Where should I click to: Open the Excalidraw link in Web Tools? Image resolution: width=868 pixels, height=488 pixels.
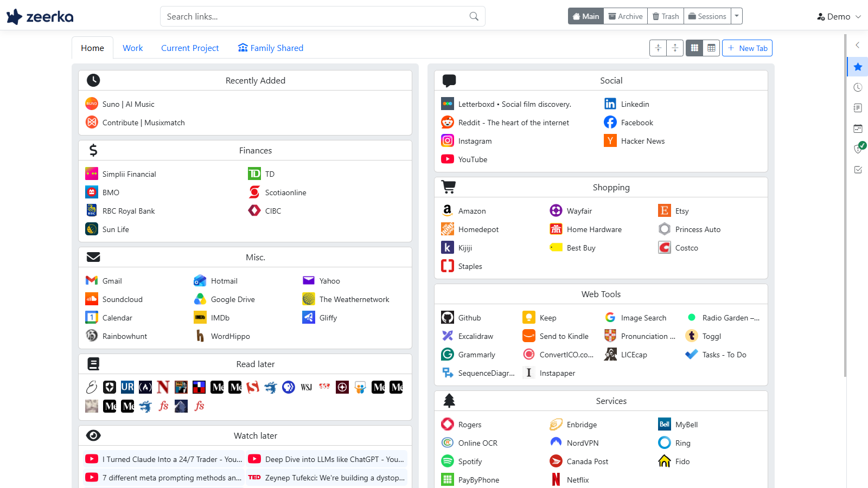476,336
